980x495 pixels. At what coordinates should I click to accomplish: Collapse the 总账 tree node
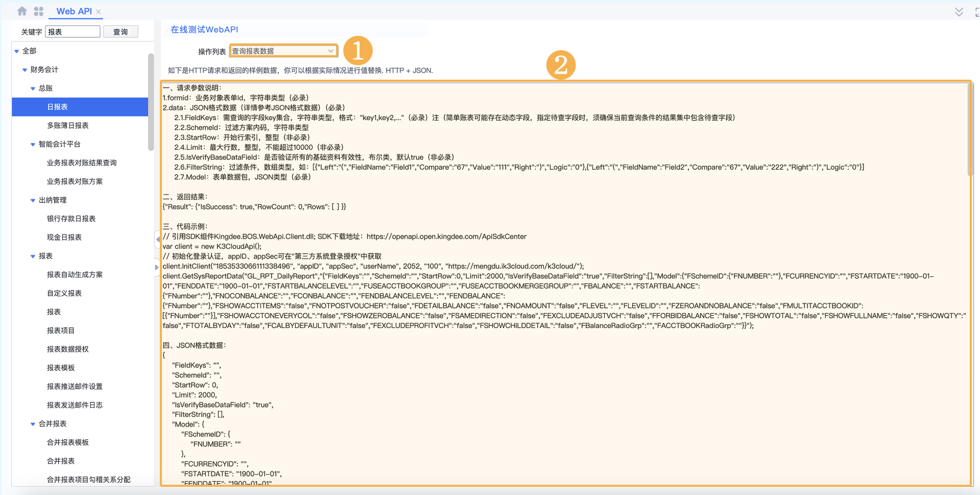tap(33, 88)
